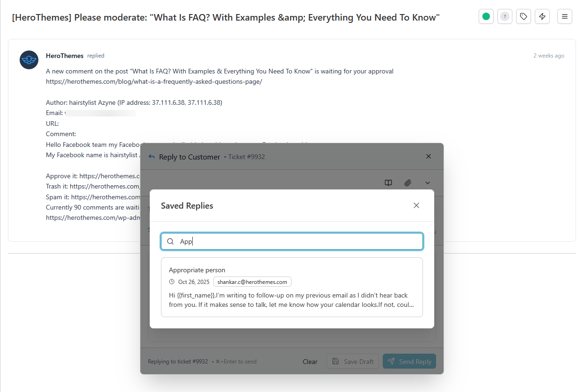Click the shankar.c@herothemes.com badge
583x392 pixels.
click(252, 282)
